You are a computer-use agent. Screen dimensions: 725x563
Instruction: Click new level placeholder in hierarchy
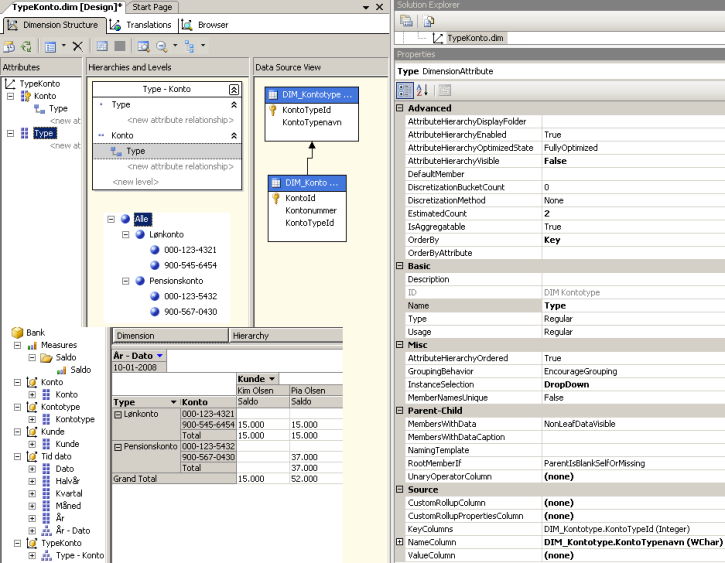tap(135, 182)
